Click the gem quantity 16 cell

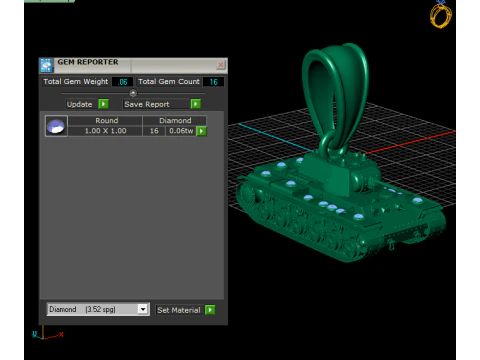154,131
